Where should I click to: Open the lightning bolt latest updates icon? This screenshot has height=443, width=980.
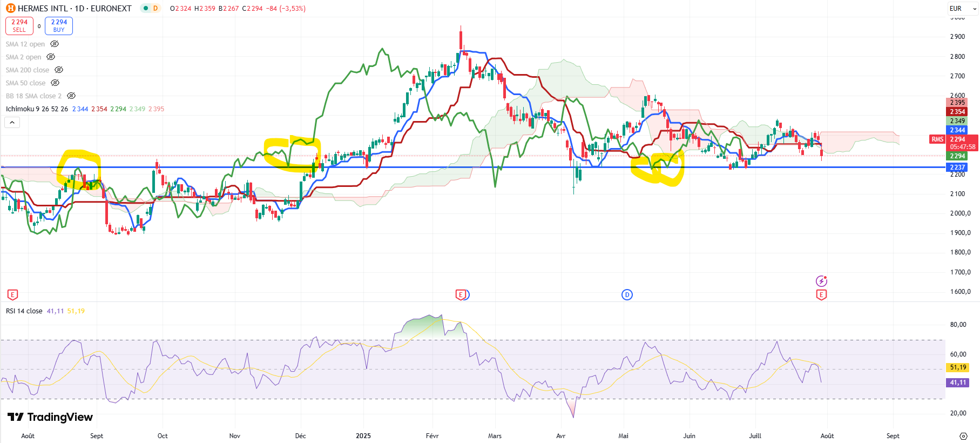coord(821,281)
